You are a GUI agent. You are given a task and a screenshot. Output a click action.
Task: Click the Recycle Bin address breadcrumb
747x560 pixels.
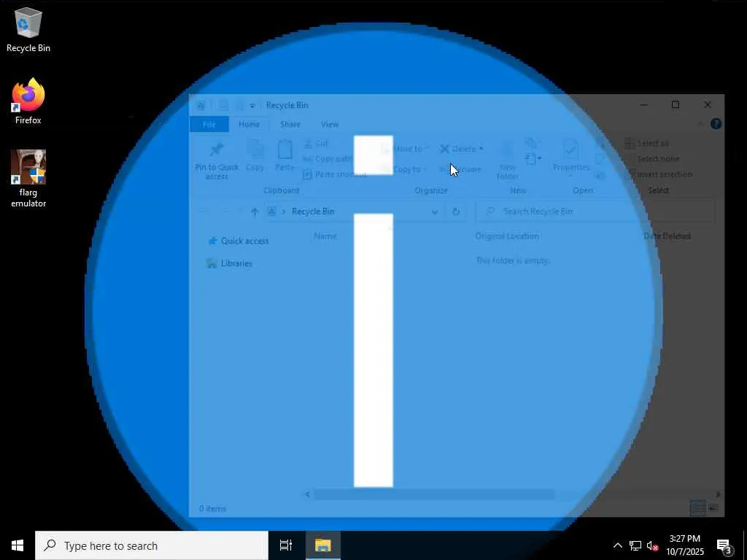[x=312, y=211]
